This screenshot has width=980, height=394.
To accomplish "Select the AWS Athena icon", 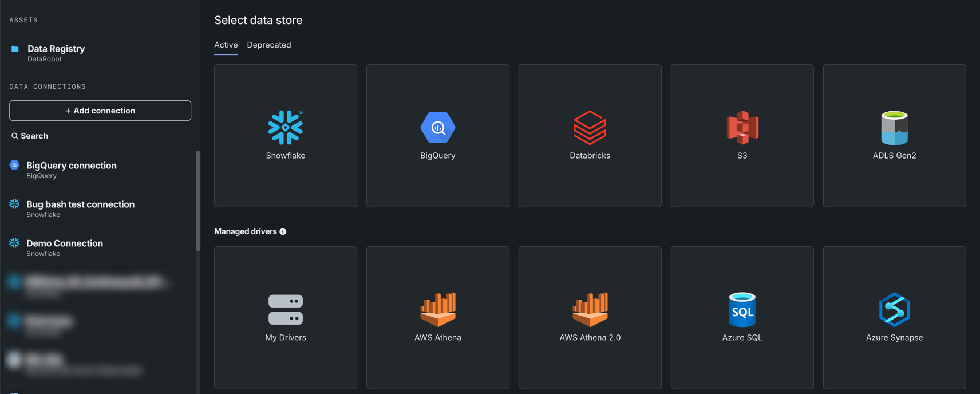I will pyautogui.click(x=437, y=309).
